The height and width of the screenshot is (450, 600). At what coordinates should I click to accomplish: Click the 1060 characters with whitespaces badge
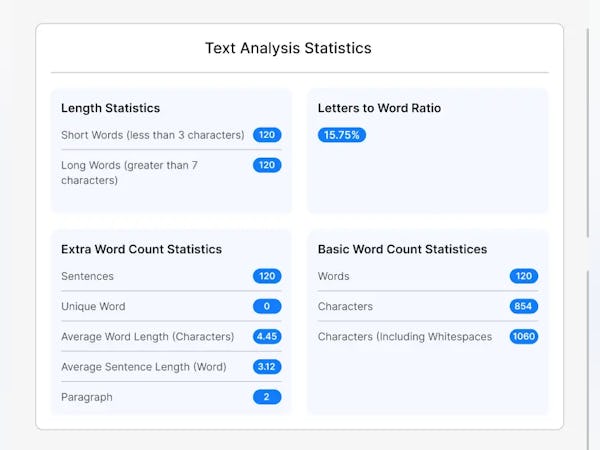[x=524, y=336]
